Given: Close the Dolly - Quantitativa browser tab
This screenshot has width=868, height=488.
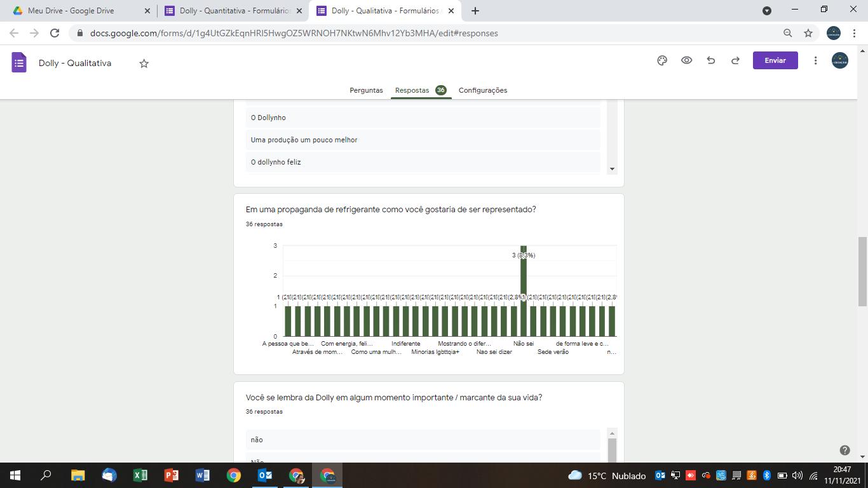Looking at the screenshot, I should point(299,11).
